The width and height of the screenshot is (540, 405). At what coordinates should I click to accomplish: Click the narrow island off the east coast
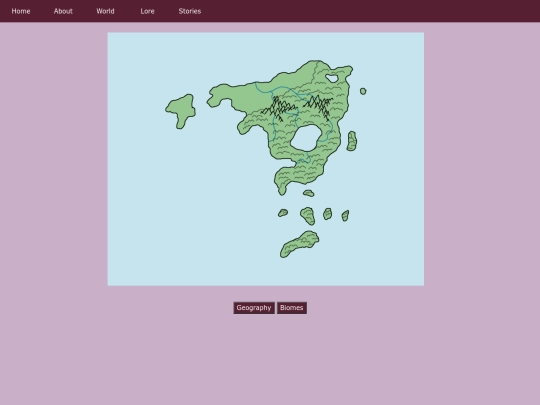352,141
